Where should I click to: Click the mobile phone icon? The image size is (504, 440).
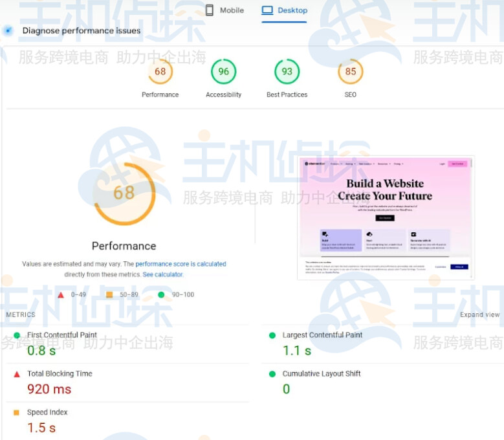(209, 10)
